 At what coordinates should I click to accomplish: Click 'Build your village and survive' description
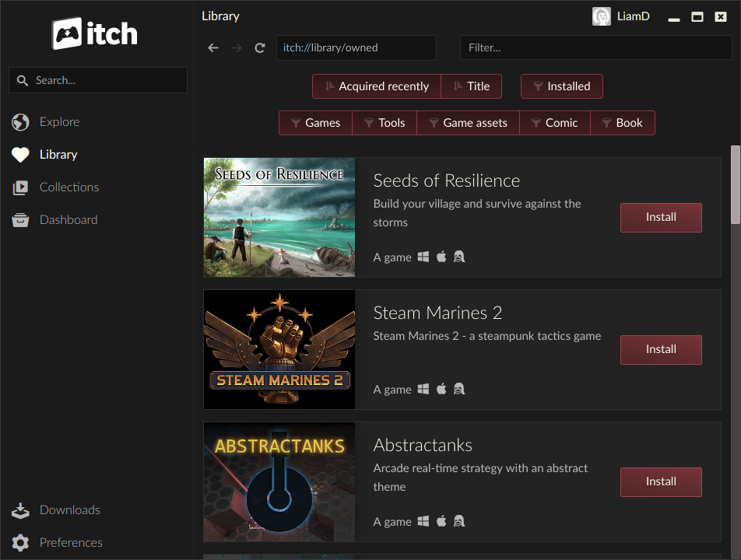477,213
